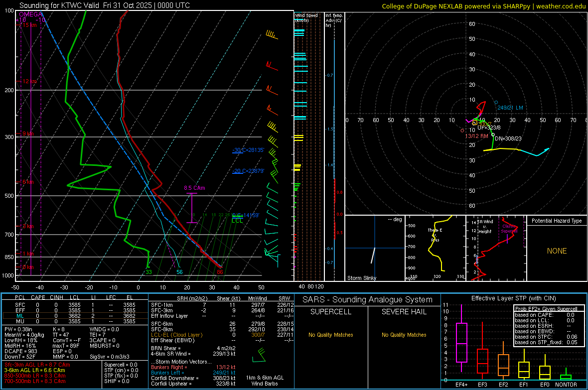Click the 15 km height marker
This screenshot has width=588, height=390.
click(29, 25)
